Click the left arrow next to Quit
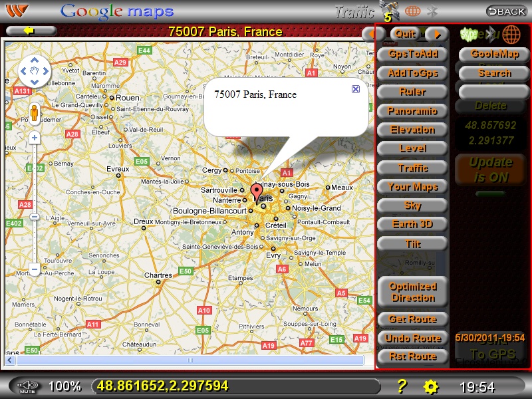 (x=372, y=33)
